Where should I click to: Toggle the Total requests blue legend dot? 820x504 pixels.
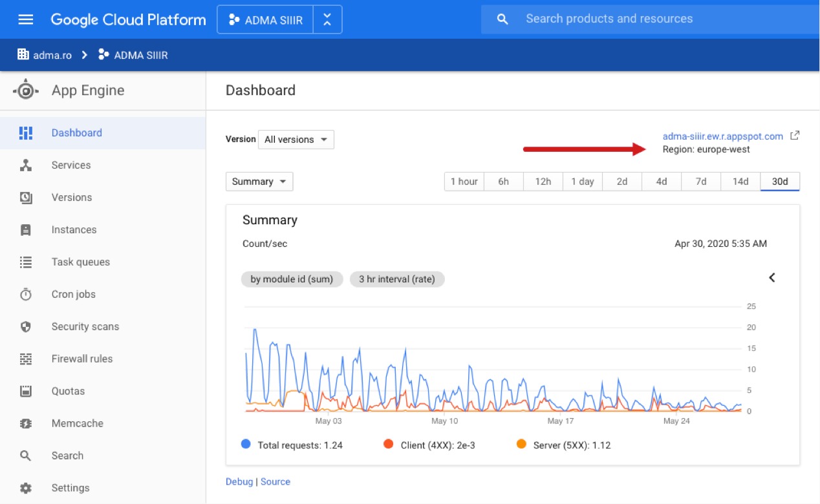pyautogui.click(x=246, y=444)
